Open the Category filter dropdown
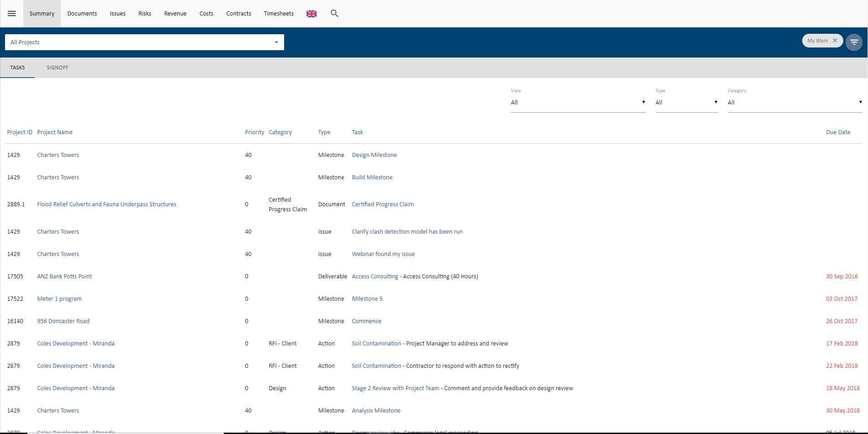 click(794, 103)
